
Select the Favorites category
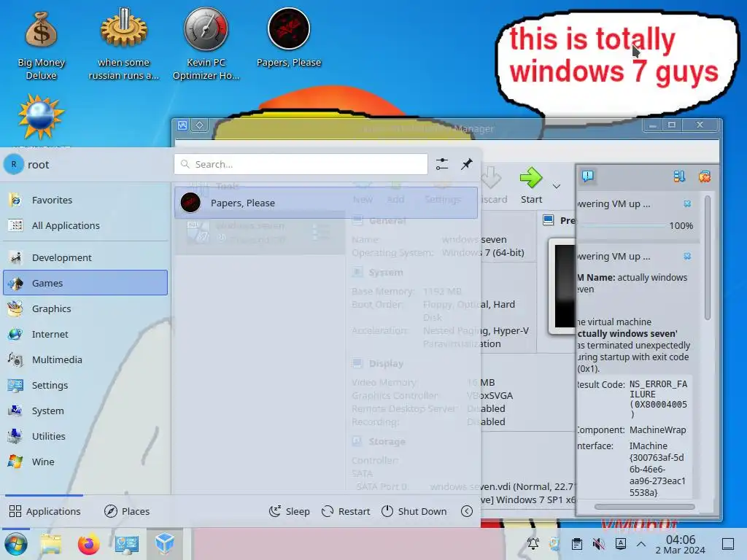pos(86,200)
